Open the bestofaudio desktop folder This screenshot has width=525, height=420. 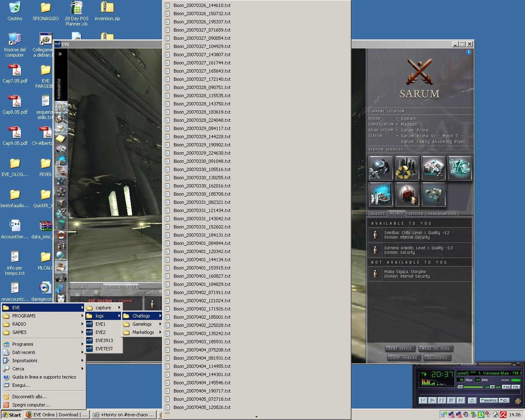15,198
